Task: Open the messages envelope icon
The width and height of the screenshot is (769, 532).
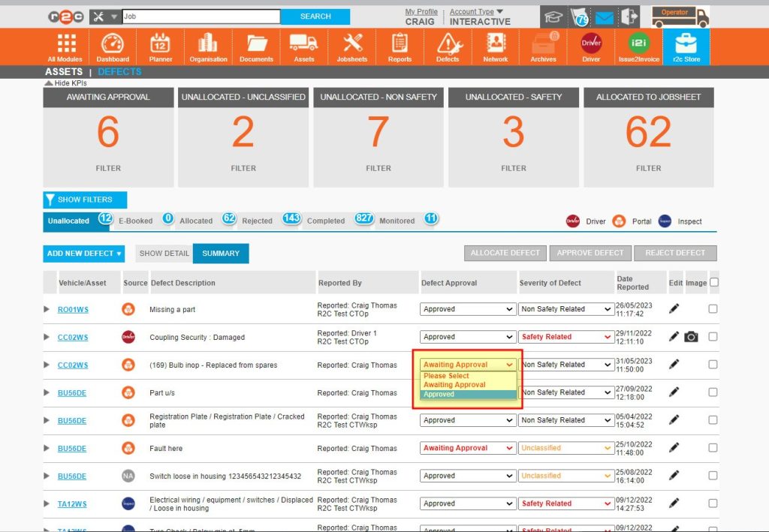Action: click(x=603, y=16)
